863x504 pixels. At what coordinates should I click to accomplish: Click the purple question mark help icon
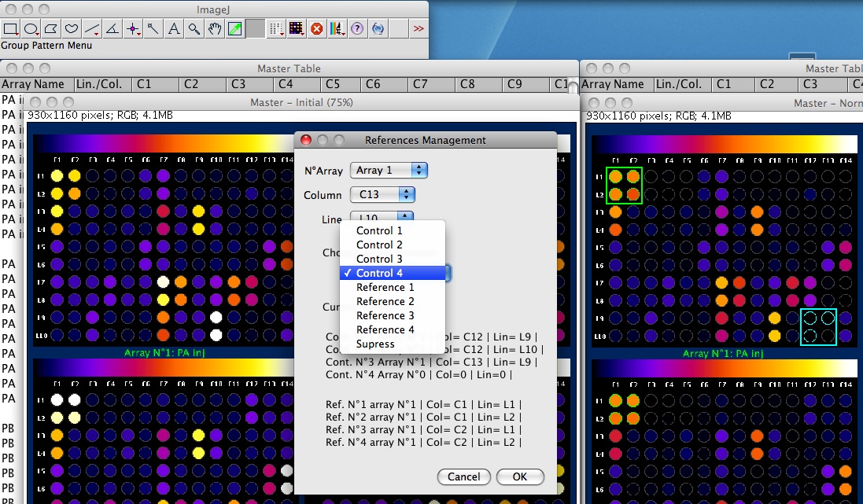pyautogui.click(x=357, y=28)
